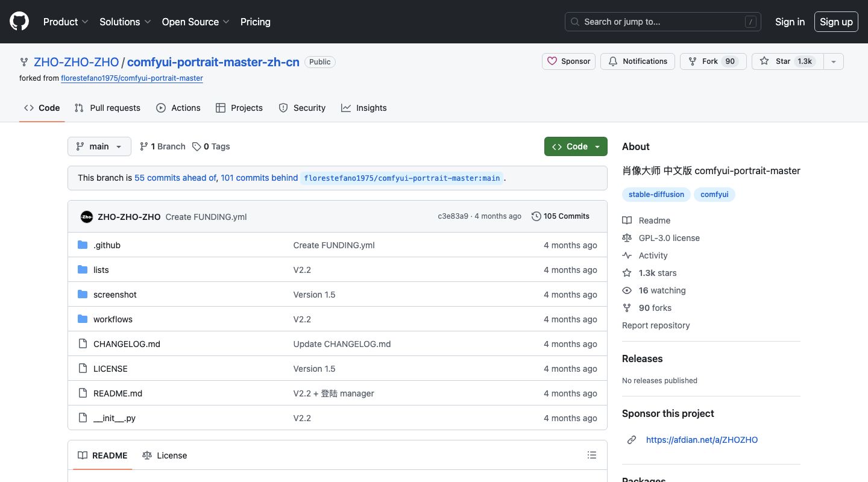Screen dimensions: 868x482
Task: View the 101 commits behind link
Action: coord(259,178)
